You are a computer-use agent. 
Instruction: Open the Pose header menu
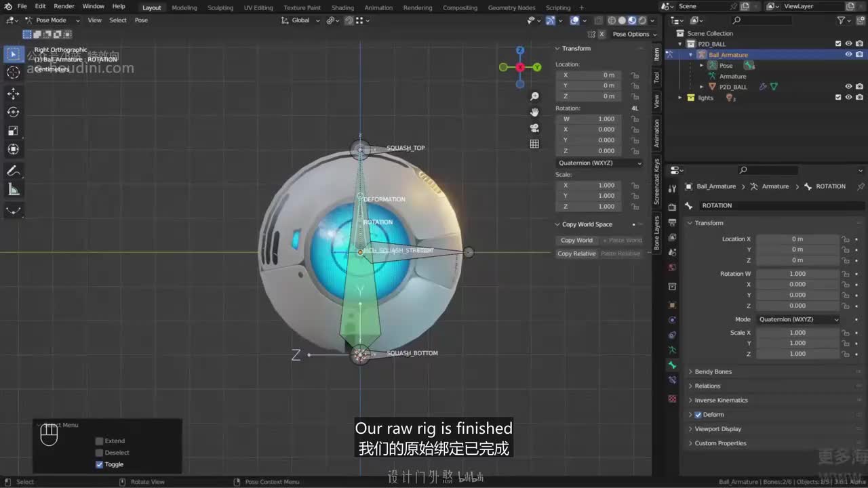click(x=141, y=20)
